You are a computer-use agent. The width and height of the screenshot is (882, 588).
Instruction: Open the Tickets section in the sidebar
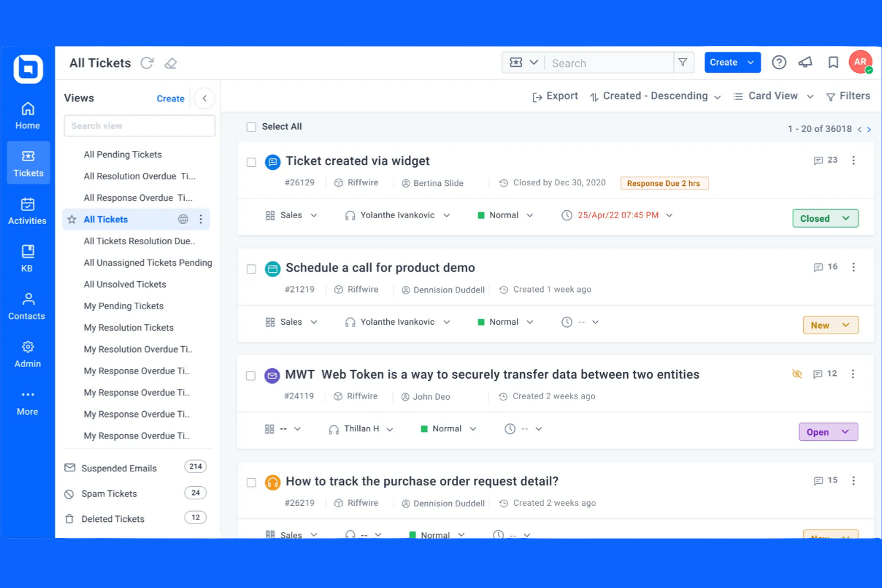point(27,162)
